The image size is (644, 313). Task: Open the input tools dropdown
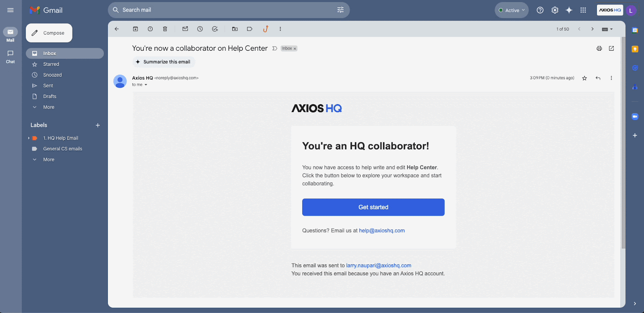point(607,29)
